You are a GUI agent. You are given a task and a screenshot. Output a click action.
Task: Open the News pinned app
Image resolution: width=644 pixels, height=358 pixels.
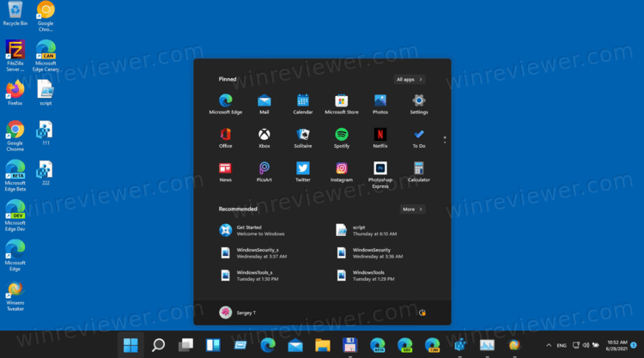[x=226, y=172]
